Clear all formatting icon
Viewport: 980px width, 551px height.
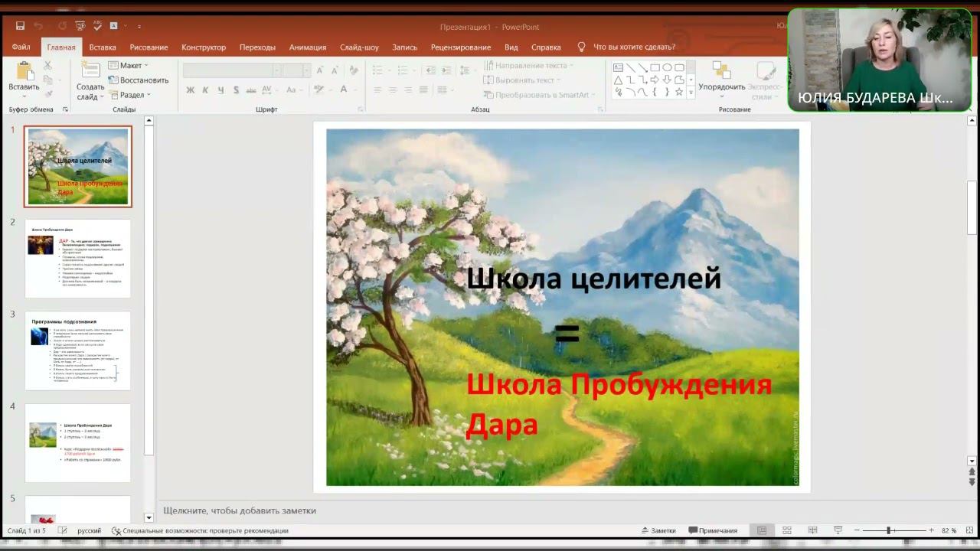(354, 70)
